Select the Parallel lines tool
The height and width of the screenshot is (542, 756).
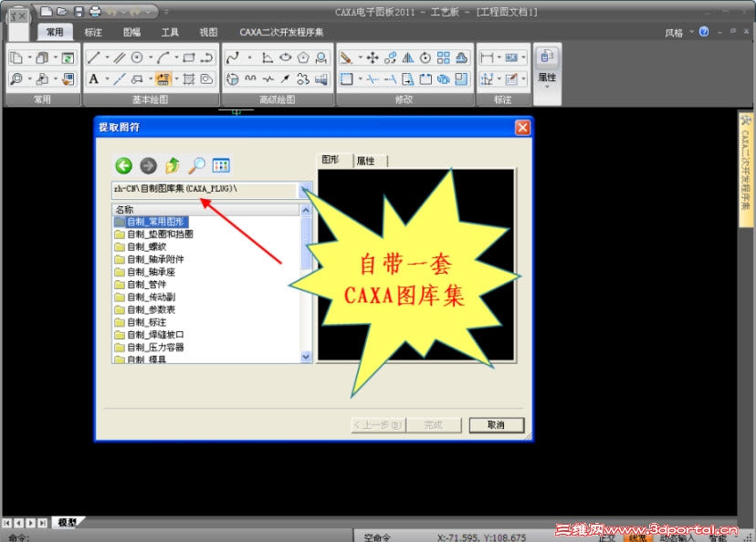coord(120,57)
